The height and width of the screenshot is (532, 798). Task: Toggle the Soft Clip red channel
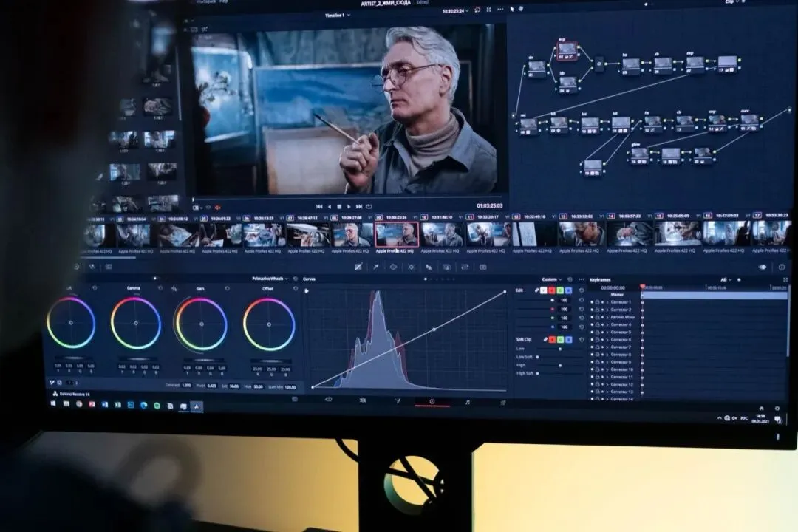tap(552, 340)
